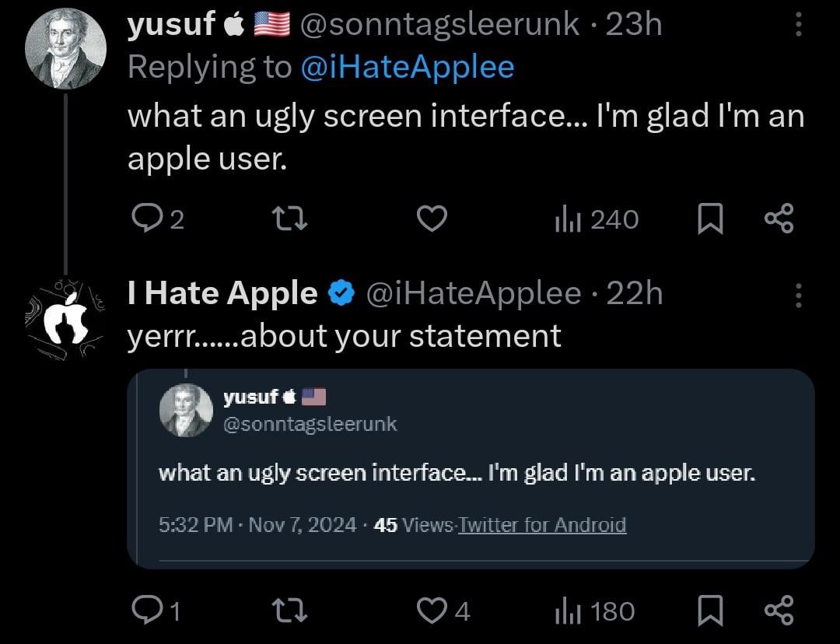Screen dimensions: 840x644
Task: Toggle bookmark on I Hate Apple's reply
Action: pyautogui.click(x=710, y=611)
